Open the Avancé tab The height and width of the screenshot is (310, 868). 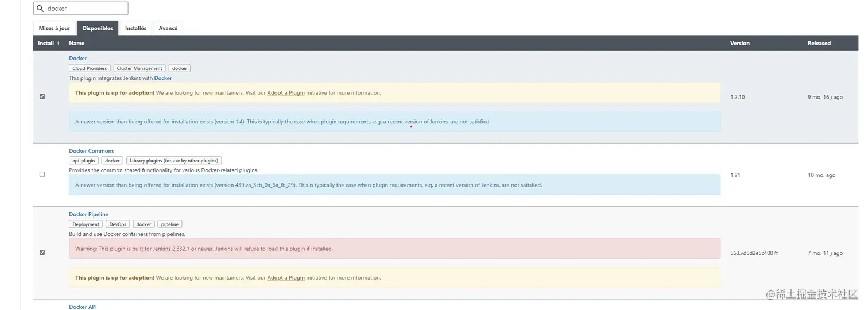point(168,28)
